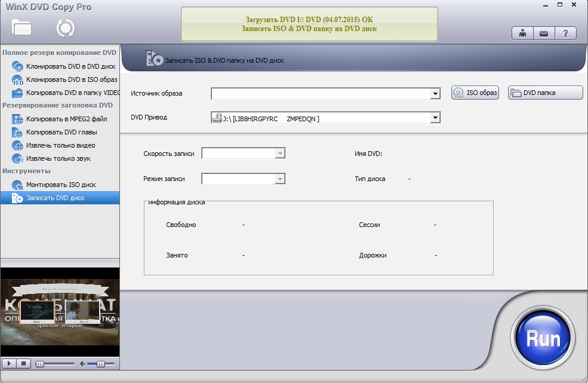Click the folder icon next to Копировать DVD в папку VIDEO
The width and height of the screenshot is (588, 383).
(x=17, y=93)
